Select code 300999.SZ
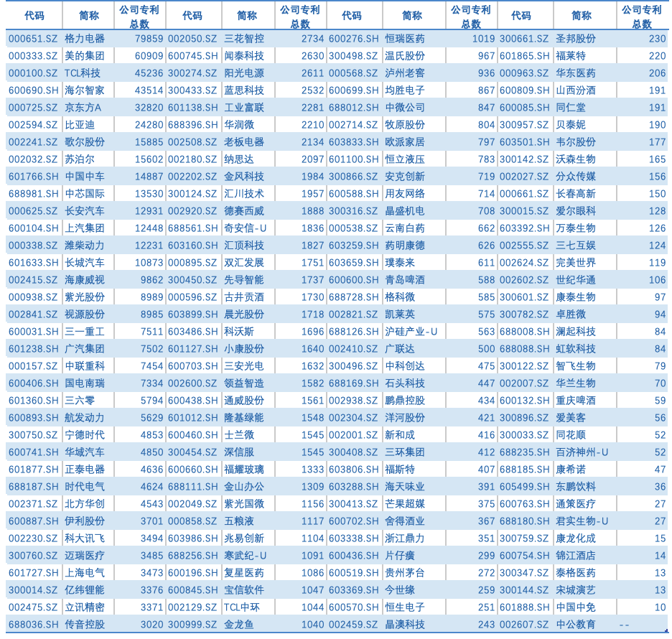Image resolution: width=672 pixels, height=639 pixels. click(192, 625)
